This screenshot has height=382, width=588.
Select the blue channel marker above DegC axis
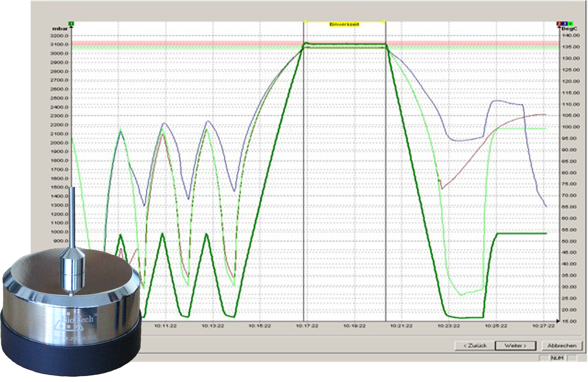[565, 24]
